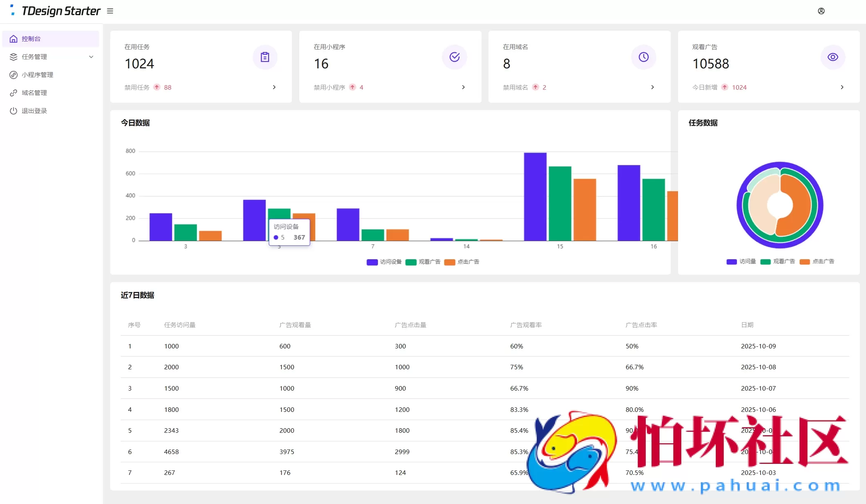The image size is (866, 504).
Task: Click the check-circle icon in 在用小程序 card
Action: tap(454, 57)
